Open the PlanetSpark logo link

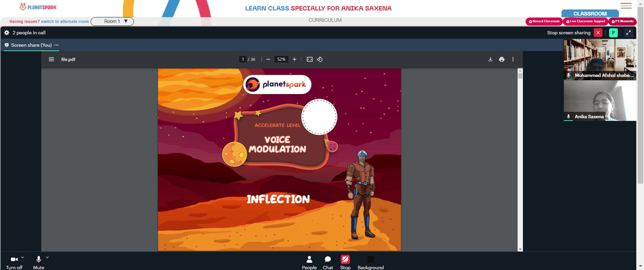click(x=38, y=7)
